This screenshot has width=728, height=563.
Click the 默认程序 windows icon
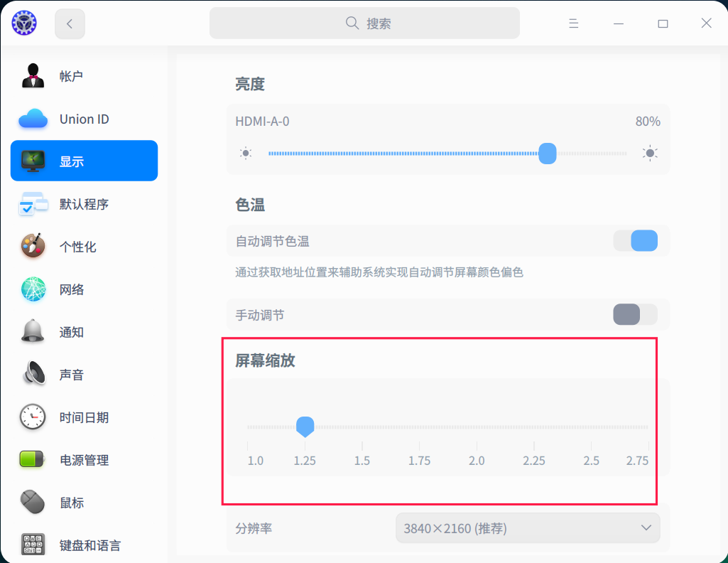(33, 204)
